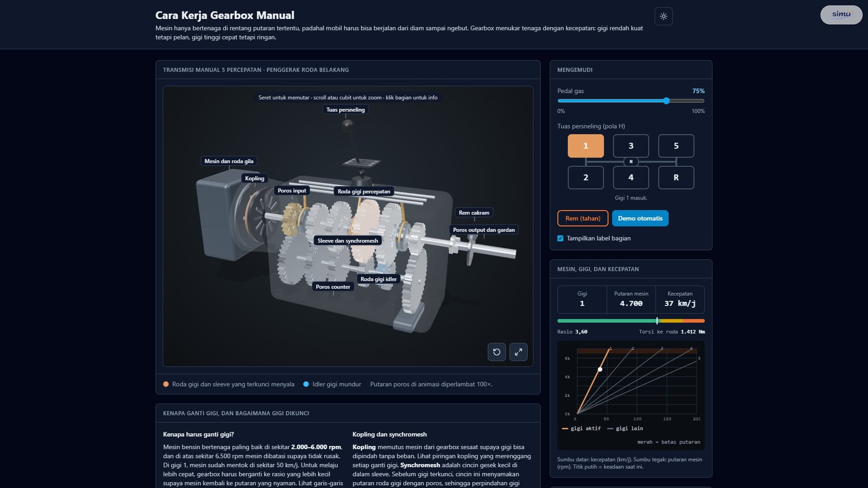This screenshot has width=868, height=488.
Task: Reset the 3D view rotation
Action: pyautogui.click(x=496, y=352)
